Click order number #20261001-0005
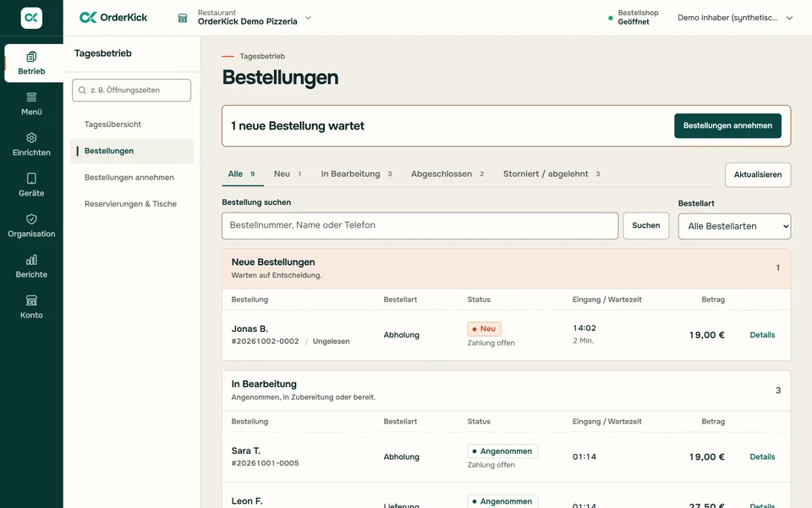 [x=265, y=463]
